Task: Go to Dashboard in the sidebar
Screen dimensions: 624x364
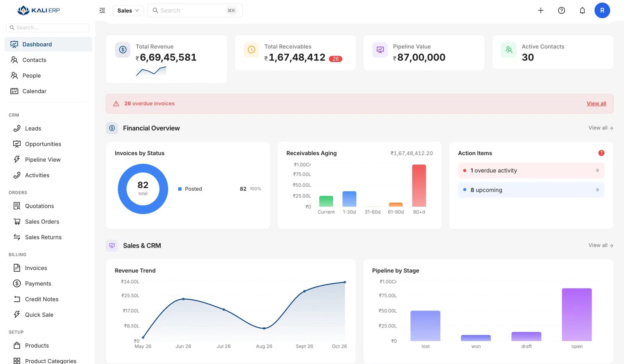Action: coord(48,44)
